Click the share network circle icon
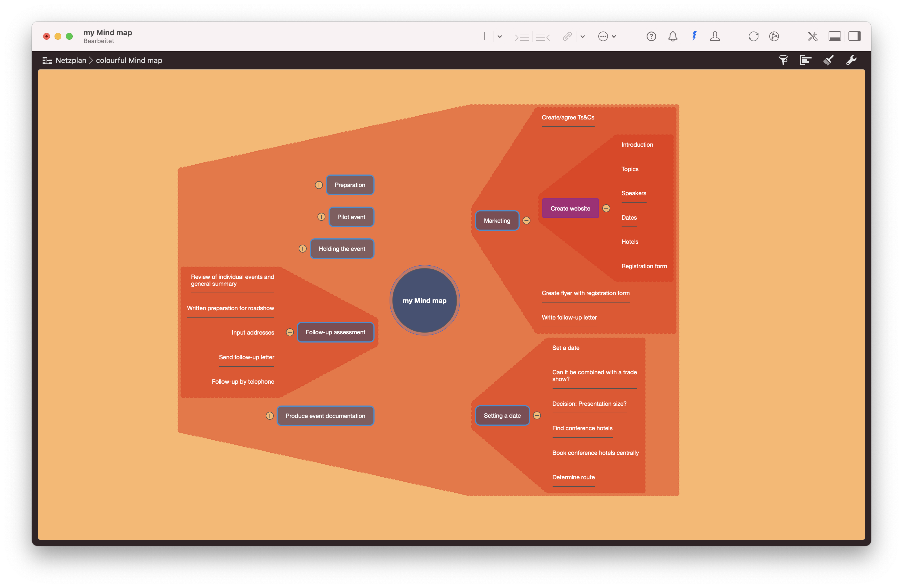This screenshot has height=588, width=903. [774, 36]
